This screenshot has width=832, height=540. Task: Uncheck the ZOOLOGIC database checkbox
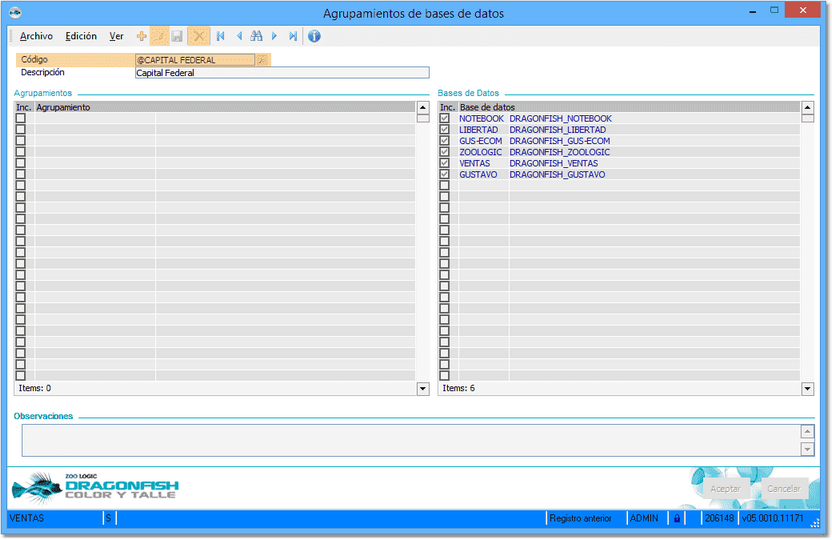point(445,152)
